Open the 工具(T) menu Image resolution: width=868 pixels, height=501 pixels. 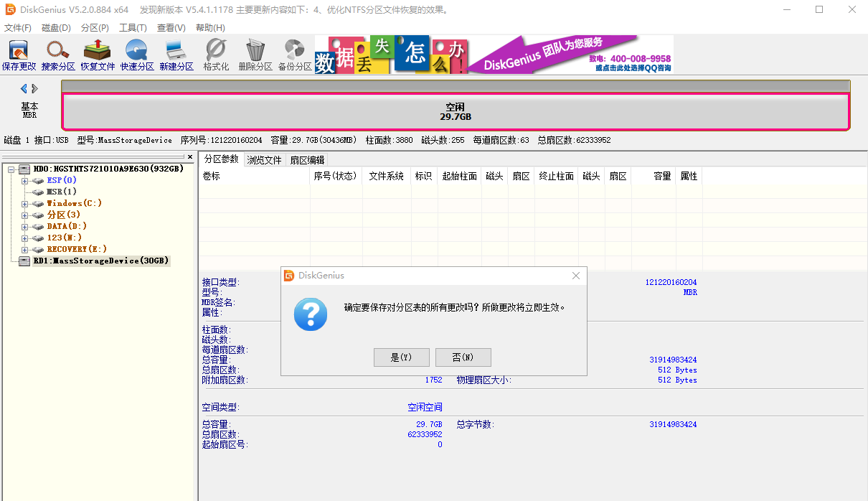click(x=133, y=27)
